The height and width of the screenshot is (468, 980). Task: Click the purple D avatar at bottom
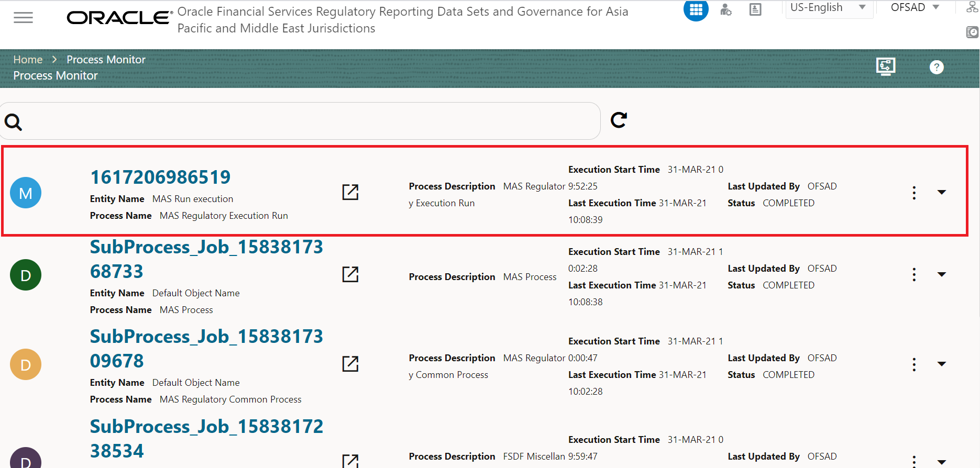pos(26,458)
